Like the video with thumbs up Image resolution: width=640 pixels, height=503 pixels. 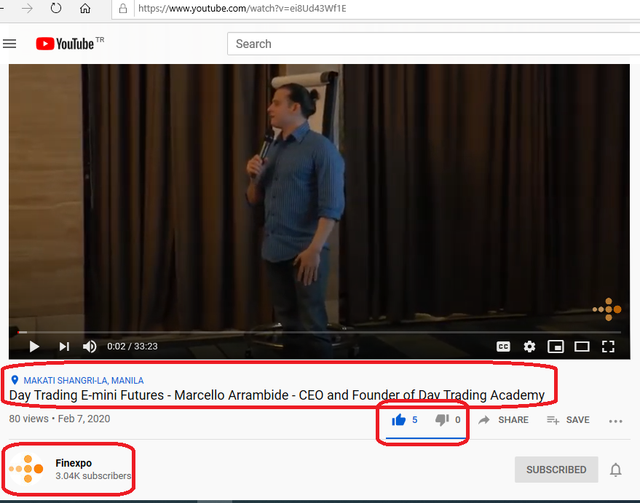(399, 420)
